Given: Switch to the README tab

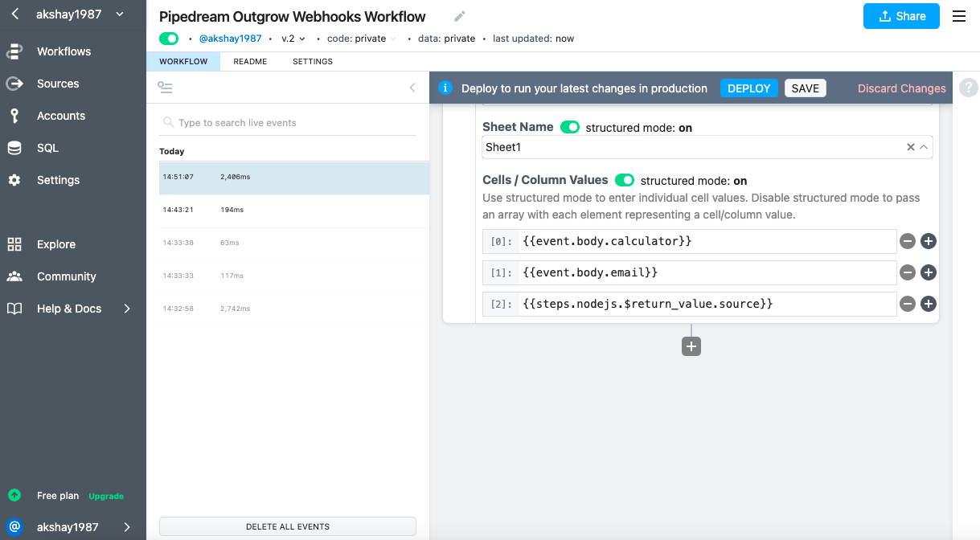Looking at the screenshot, I should pos(250,61).
